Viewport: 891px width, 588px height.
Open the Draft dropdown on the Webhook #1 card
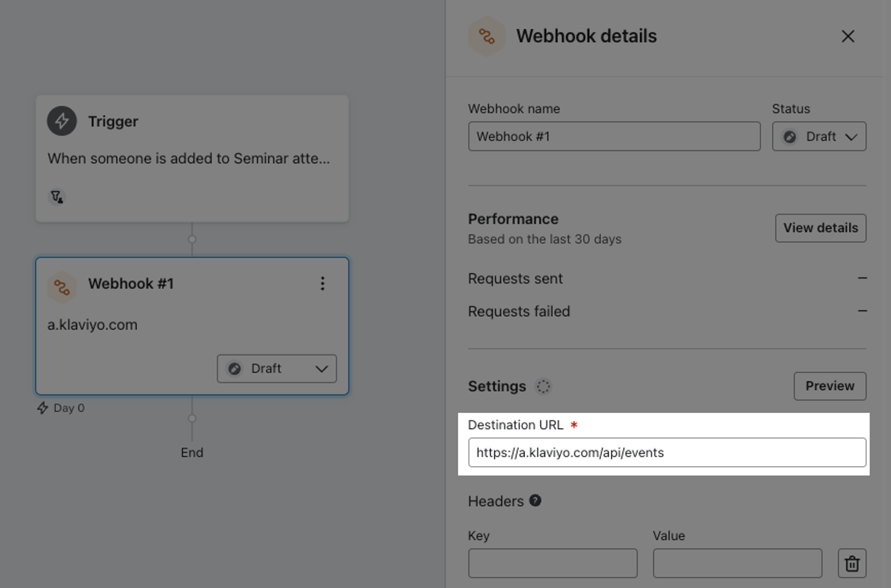277,369
